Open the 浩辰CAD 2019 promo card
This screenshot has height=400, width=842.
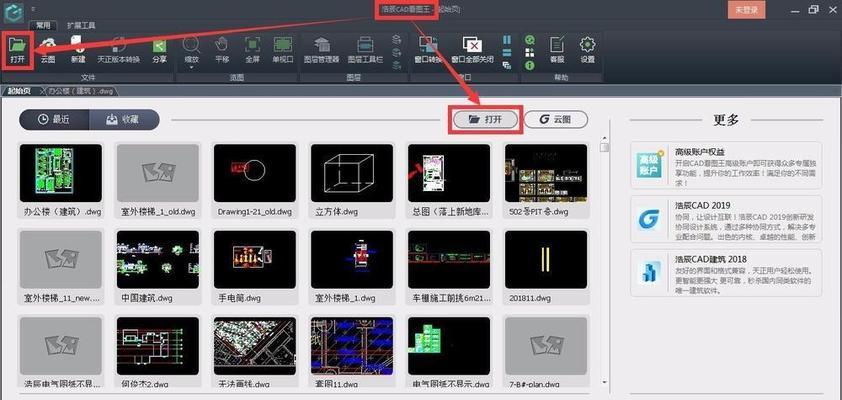[726, 219]
